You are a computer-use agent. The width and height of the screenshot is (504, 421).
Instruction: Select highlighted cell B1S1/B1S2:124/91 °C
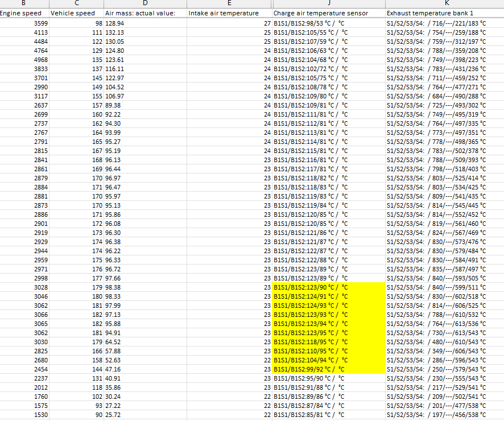tap(329, 296)
